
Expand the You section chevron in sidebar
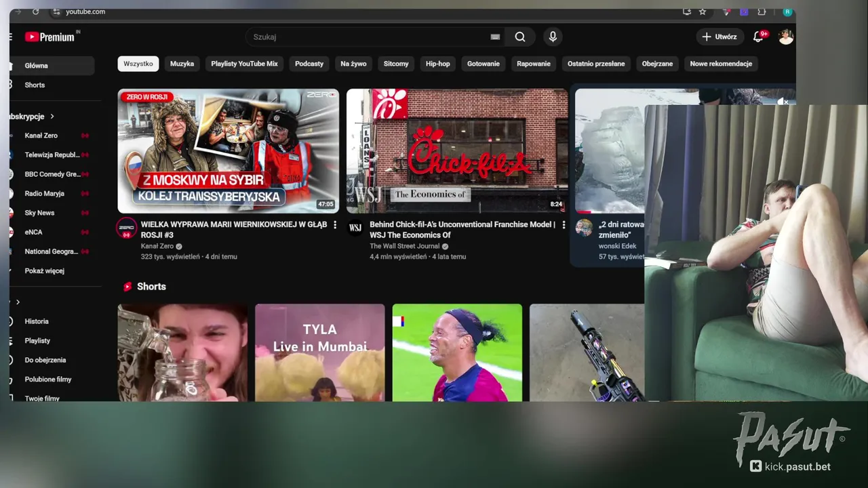click(18, 302)
